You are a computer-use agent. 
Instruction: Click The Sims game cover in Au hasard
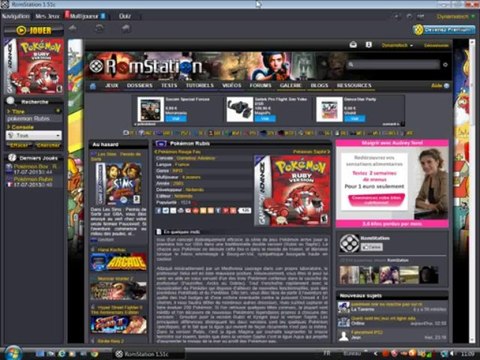point(119,184)
